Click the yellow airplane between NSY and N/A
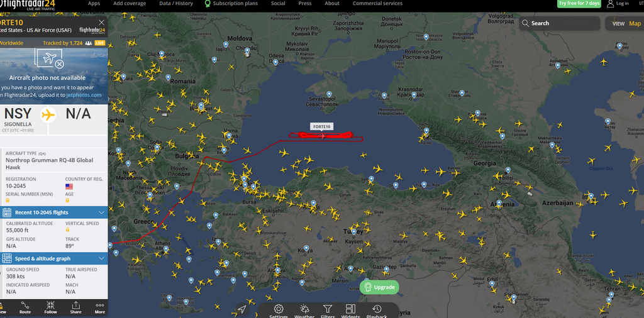The image size is (644, 318). (48, 114)
